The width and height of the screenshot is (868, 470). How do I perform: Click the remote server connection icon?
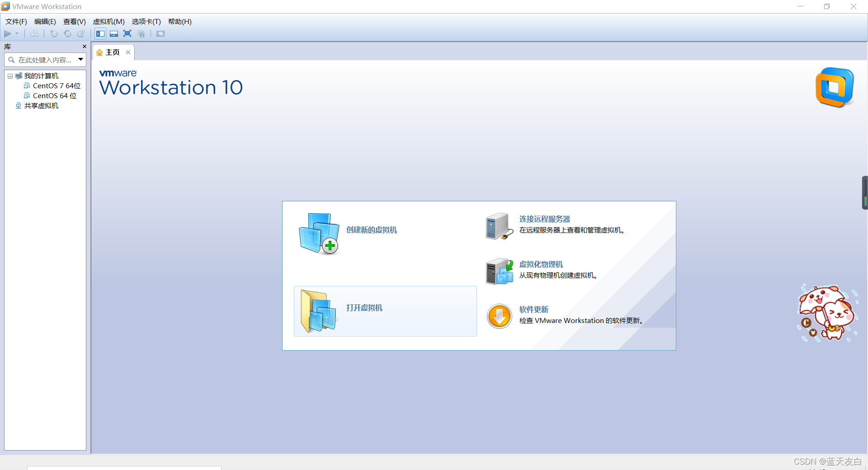click(499, 226)
